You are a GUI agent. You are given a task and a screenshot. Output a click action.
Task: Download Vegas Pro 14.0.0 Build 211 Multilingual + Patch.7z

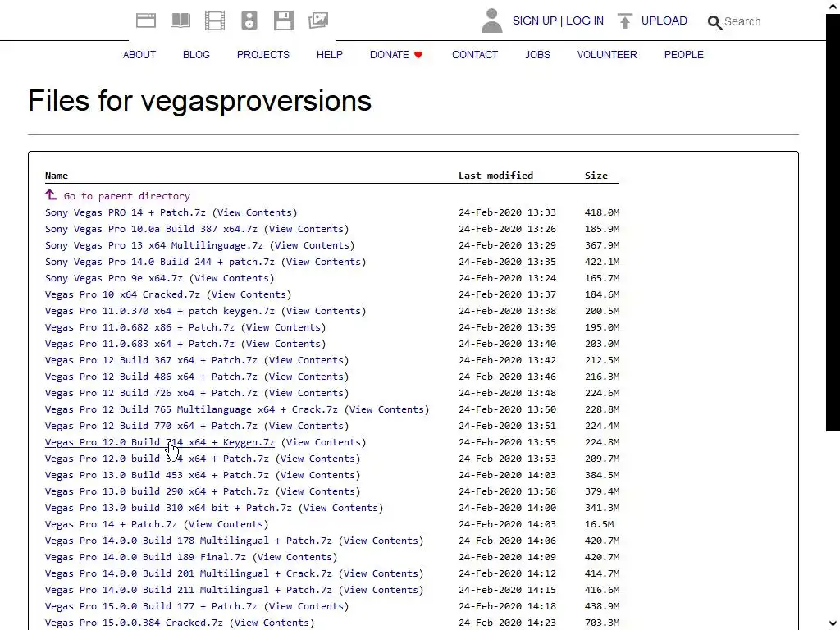tap(189, 590)
